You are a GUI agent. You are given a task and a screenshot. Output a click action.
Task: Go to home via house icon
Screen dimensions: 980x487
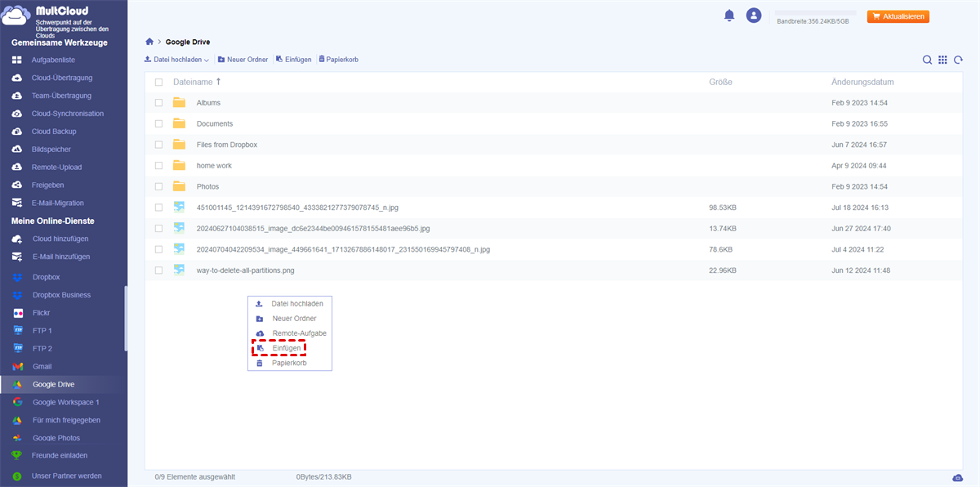[149, 42]
